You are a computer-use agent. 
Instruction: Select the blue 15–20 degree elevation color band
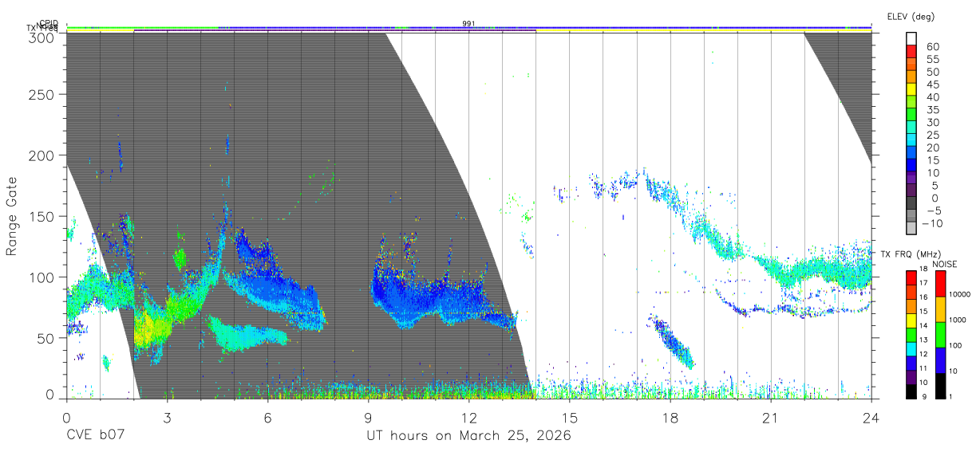[911, 152]
